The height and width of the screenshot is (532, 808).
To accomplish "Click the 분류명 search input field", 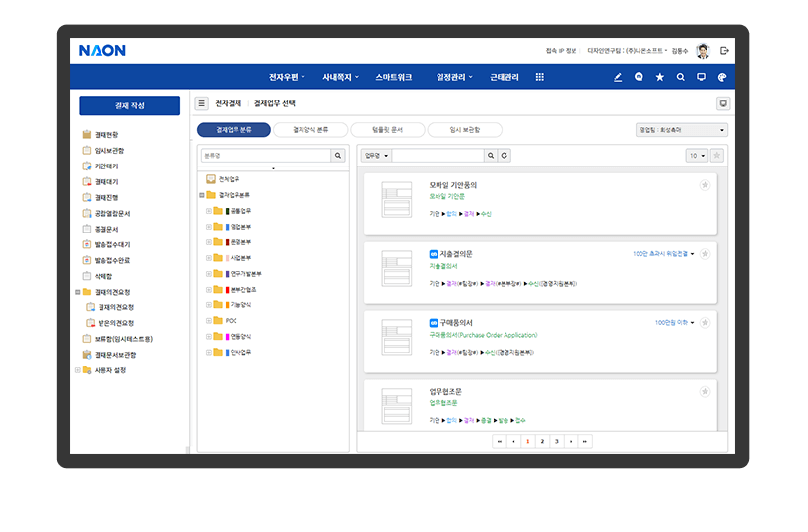I will [266, 155].
